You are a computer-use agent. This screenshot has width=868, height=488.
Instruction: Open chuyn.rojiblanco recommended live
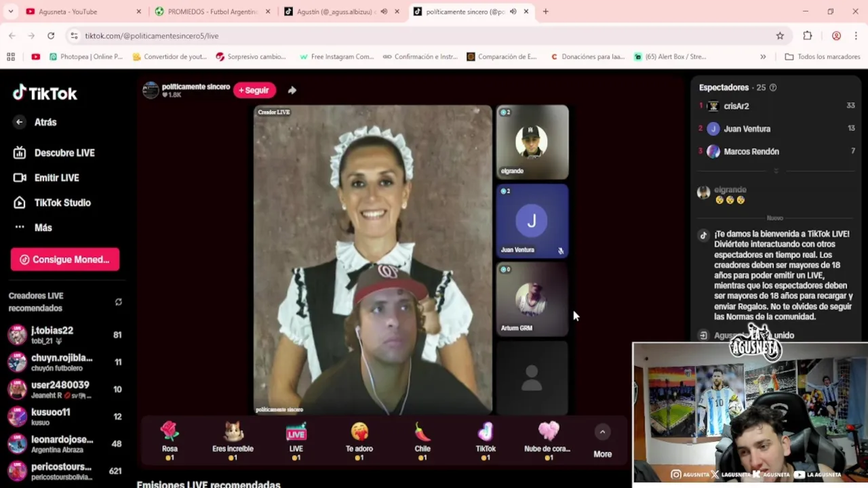tap(64, 362)
